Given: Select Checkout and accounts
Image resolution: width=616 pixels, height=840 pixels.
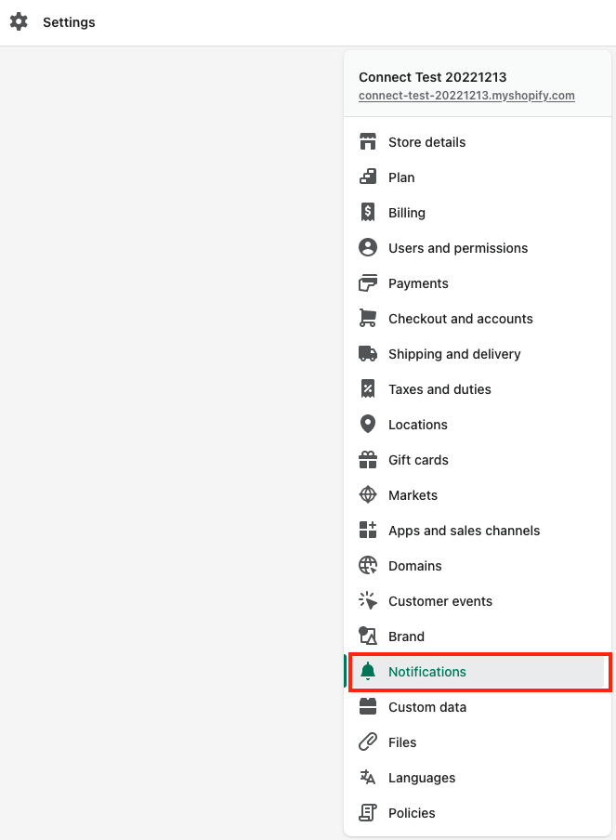Looking at the screenshot, I should (x=461, y=319).
